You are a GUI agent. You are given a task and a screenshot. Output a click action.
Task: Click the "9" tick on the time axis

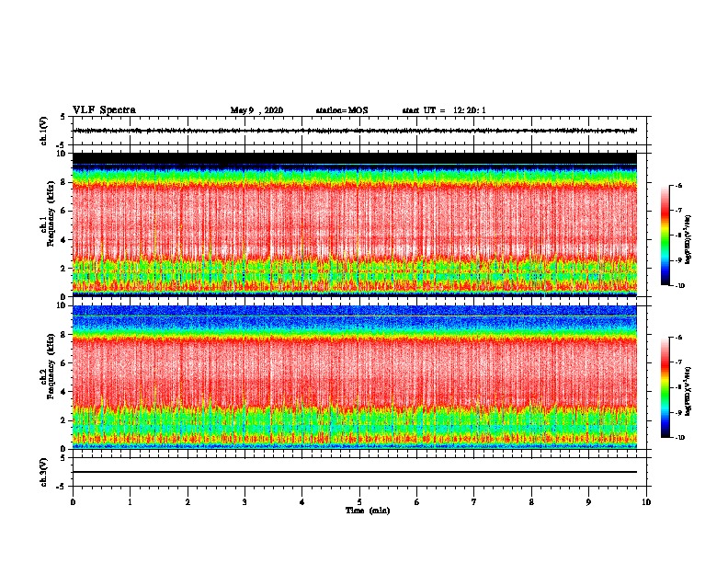(x=588, y=502)
